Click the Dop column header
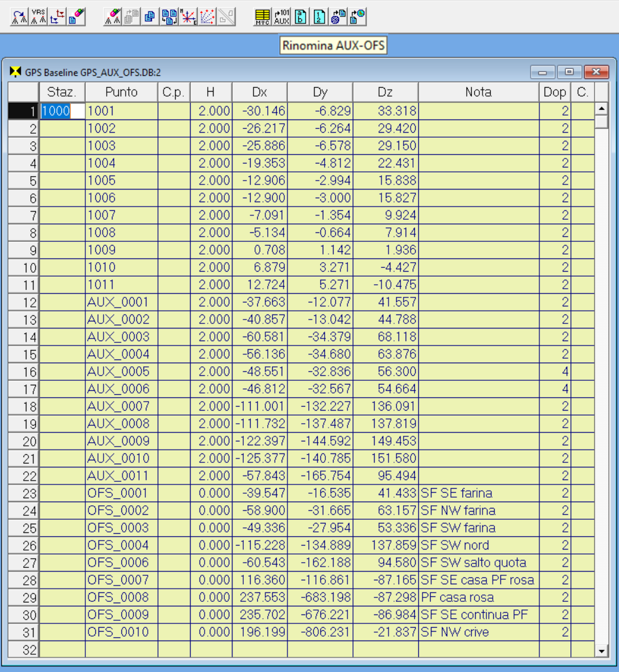Viewport: 619px width, 672px height. (x=555, y=92)
